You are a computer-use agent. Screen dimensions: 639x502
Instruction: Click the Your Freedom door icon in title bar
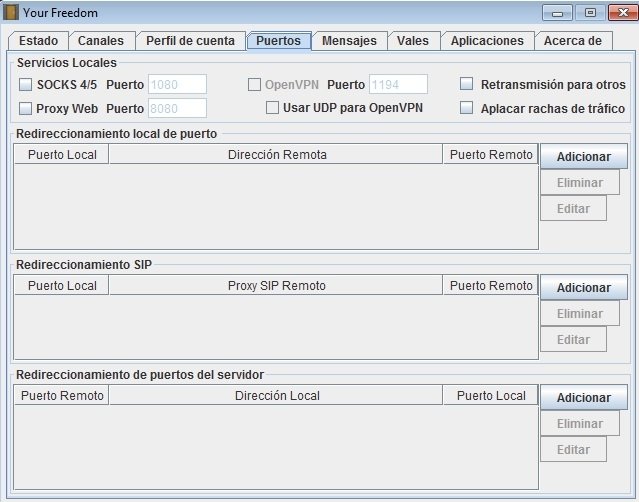click(x=11, y=12)
